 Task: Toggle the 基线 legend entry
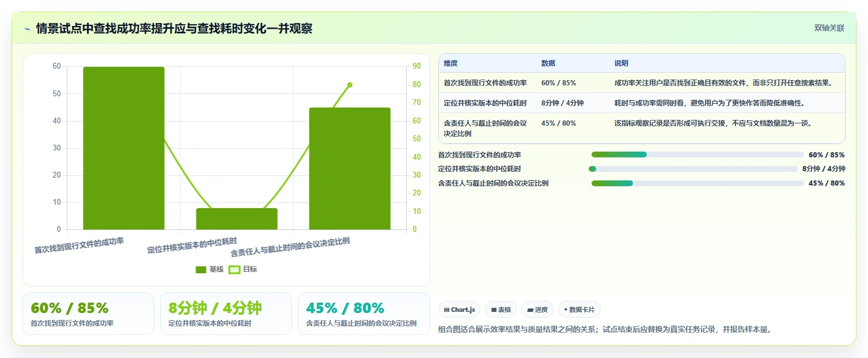(x=210, y=269)
